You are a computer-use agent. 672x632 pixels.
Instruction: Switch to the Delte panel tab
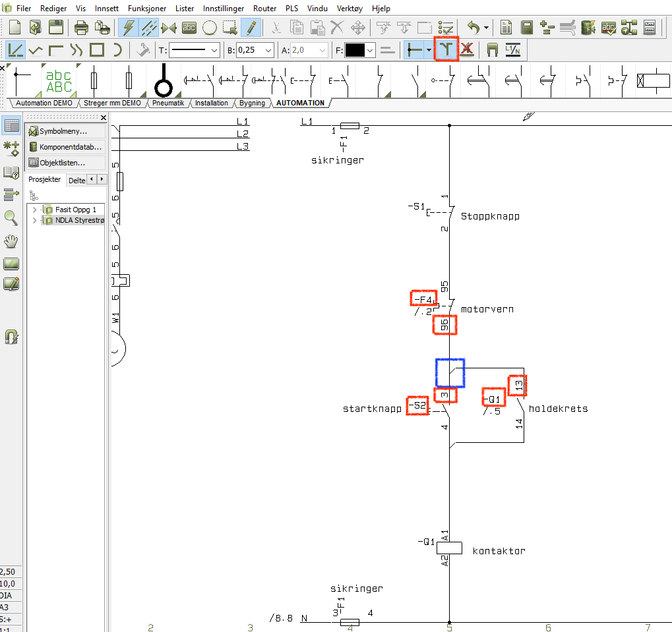77,181
